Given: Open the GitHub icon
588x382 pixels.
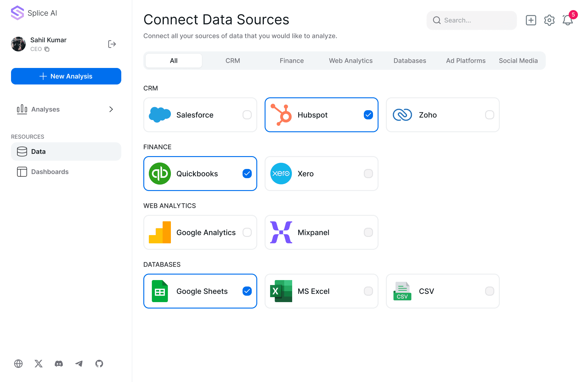Looking at the screenshot, I should pos(99,364).
